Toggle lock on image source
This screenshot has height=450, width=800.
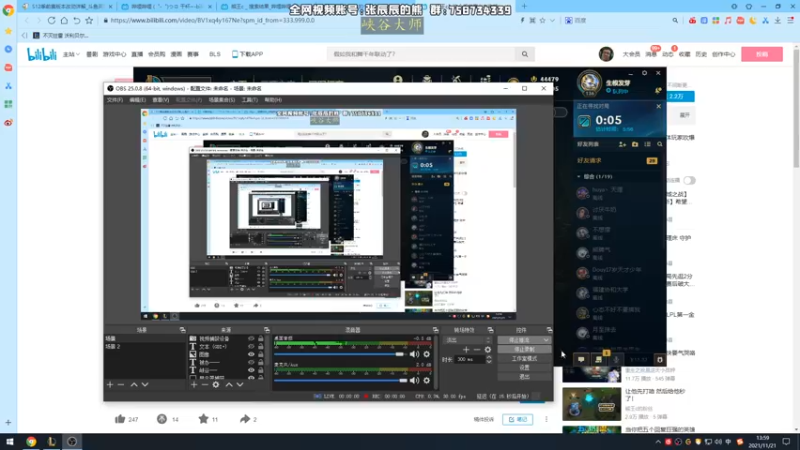point(261,354)
